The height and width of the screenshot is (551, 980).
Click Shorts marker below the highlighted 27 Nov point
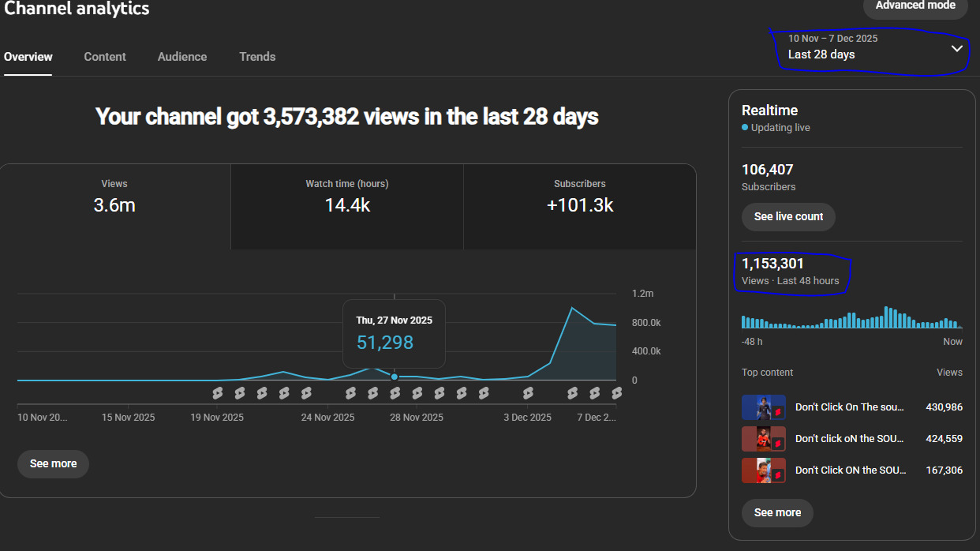395,393
